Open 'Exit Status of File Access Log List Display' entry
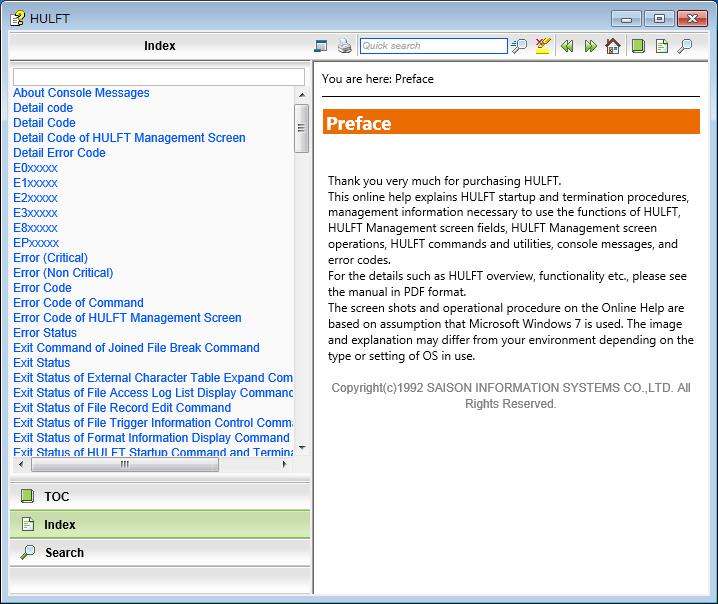The width and height of the screenshot is (718, 604). coord(153,393)
